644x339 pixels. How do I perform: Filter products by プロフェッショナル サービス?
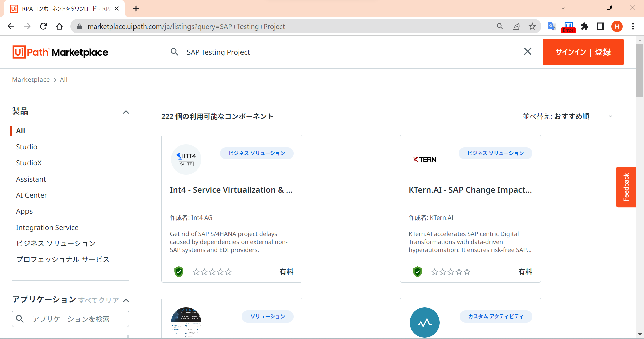(x=63, y=259)
